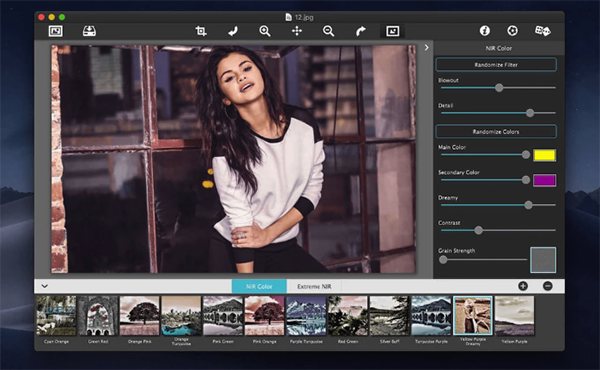Collapse the presets strip chevron
This screenshot has width=600, height=370.
[45, 286]
